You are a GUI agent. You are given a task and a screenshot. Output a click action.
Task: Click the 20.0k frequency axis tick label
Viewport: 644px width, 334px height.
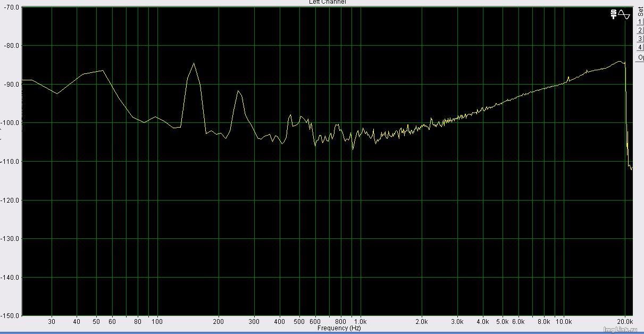[624, 322]
